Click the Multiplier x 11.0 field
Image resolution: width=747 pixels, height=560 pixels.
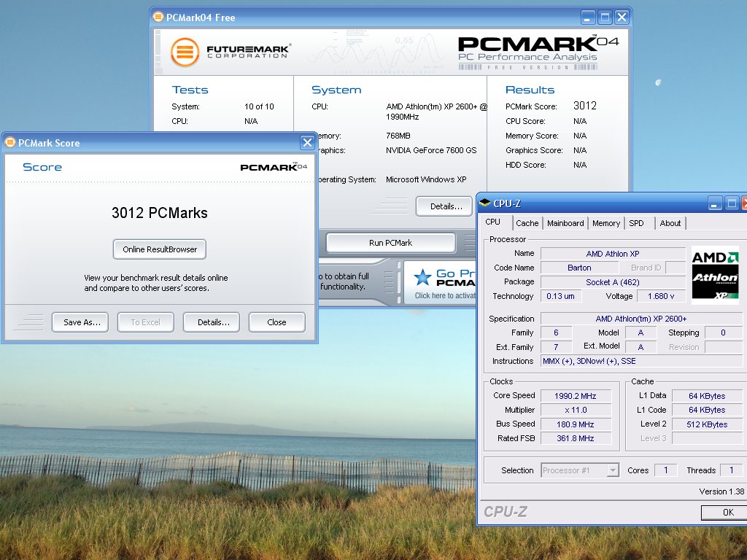pos(576,410)
